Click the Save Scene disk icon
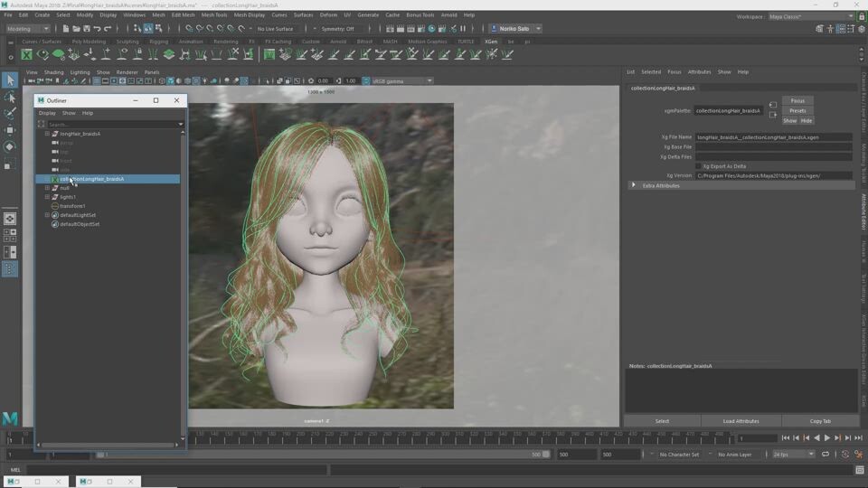The image size is (868, 488). 87,28
